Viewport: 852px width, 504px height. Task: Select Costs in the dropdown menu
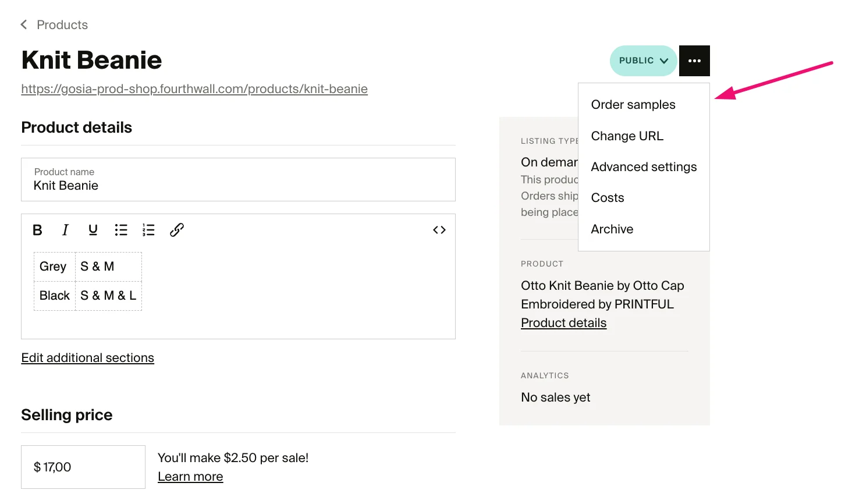pos(608,198)
